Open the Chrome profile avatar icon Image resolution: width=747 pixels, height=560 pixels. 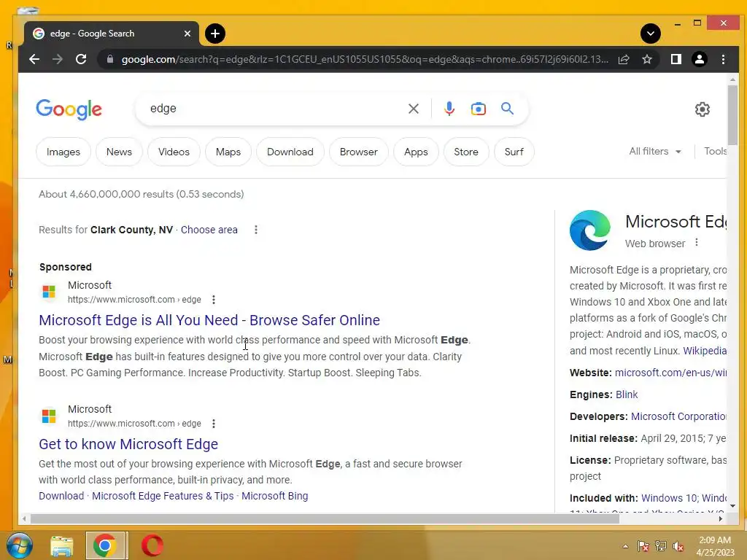700,59
